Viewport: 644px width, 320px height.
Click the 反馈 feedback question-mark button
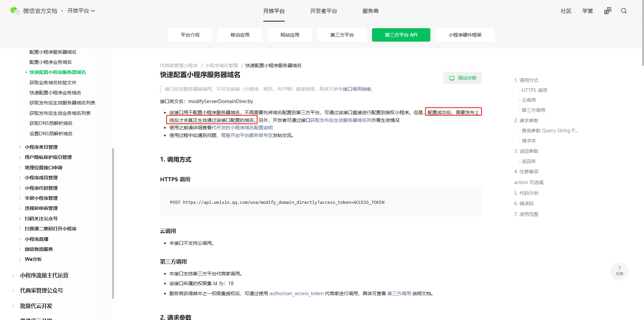[x=620, y=271]
